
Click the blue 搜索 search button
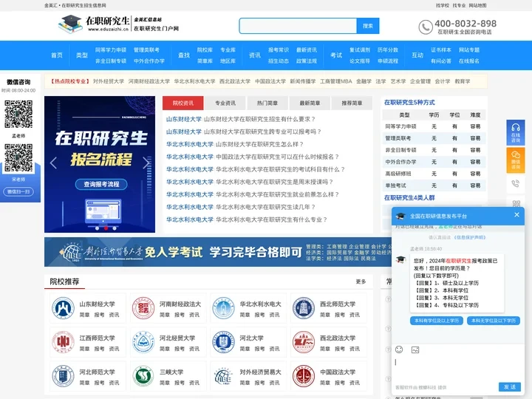point(368,26)
